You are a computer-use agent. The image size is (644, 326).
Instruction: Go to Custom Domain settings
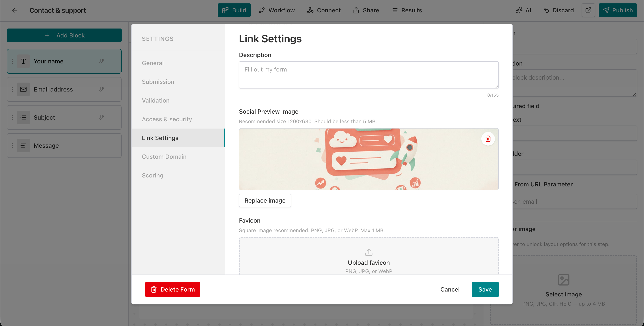pos(164,157)
